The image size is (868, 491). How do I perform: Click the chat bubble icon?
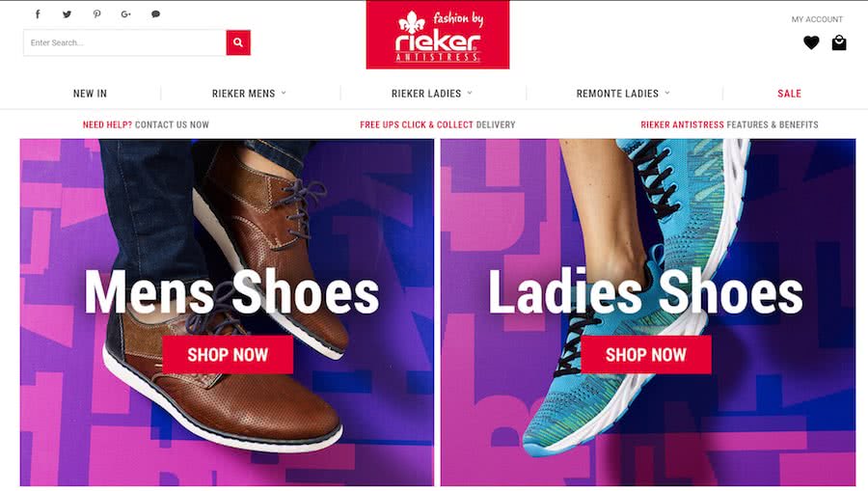(155, 14)
